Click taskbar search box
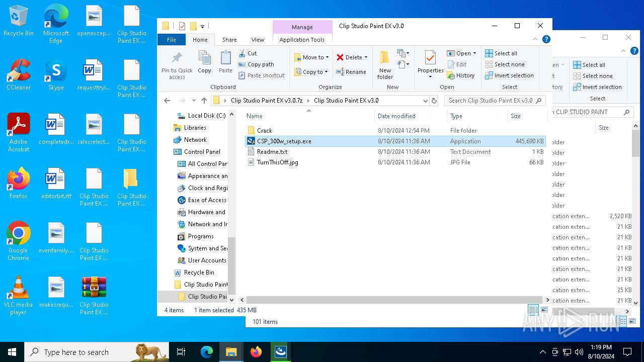Viewport: 644px width, 362px height. tap(97, 352)
